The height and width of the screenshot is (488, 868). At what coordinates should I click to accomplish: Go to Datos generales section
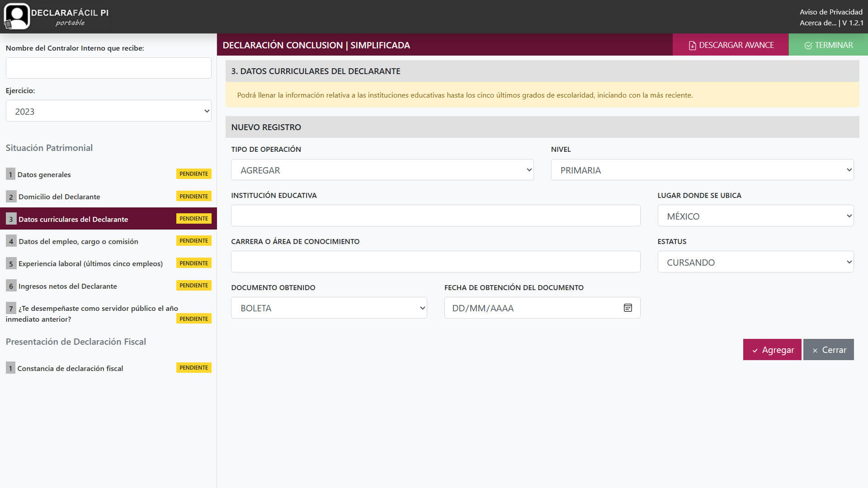click(x=108, y=174)
